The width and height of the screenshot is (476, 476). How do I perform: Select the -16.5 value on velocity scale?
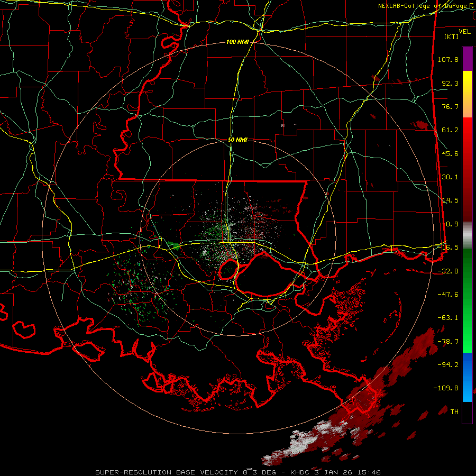448,248
